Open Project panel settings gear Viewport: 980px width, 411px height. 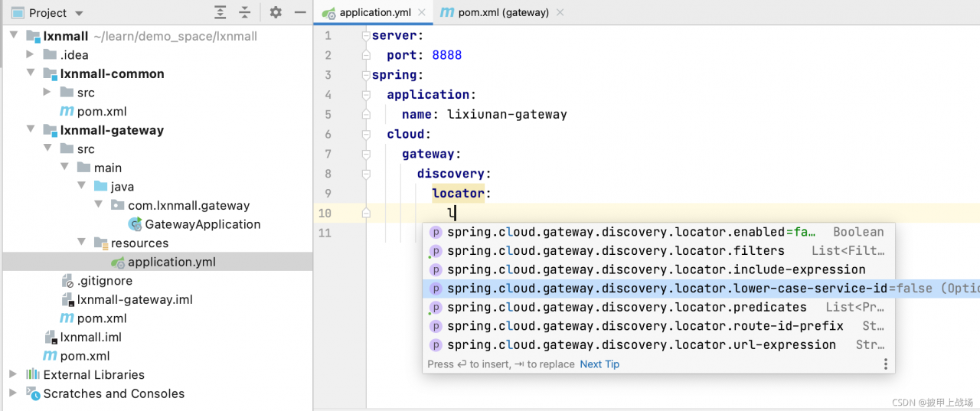pos(276,13)
